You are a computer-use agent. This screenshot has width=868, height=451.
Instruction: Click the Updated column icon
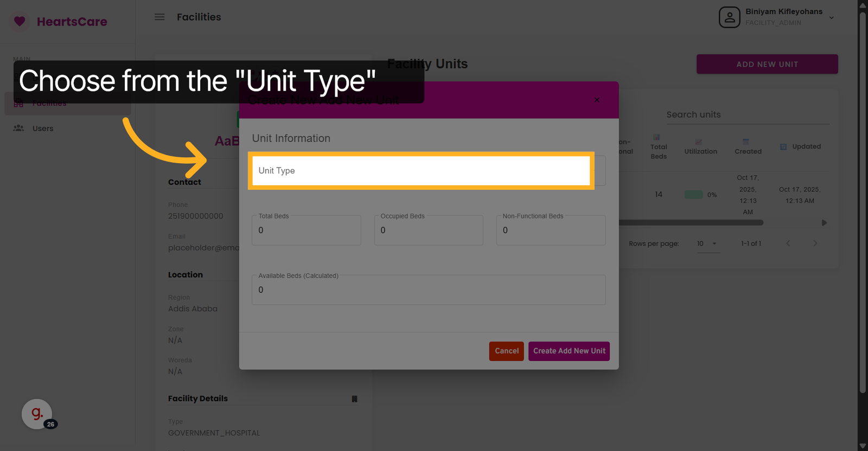point(783,147)
